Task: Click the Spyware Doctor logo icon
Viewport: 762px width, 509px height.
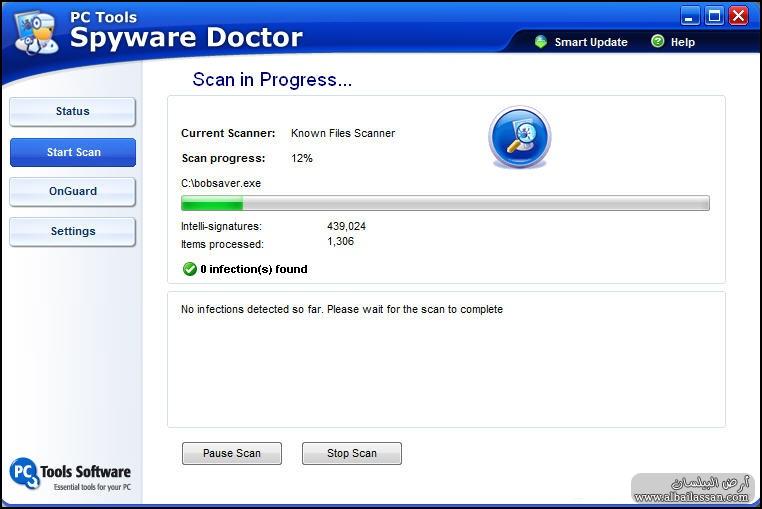Action: 36,33
